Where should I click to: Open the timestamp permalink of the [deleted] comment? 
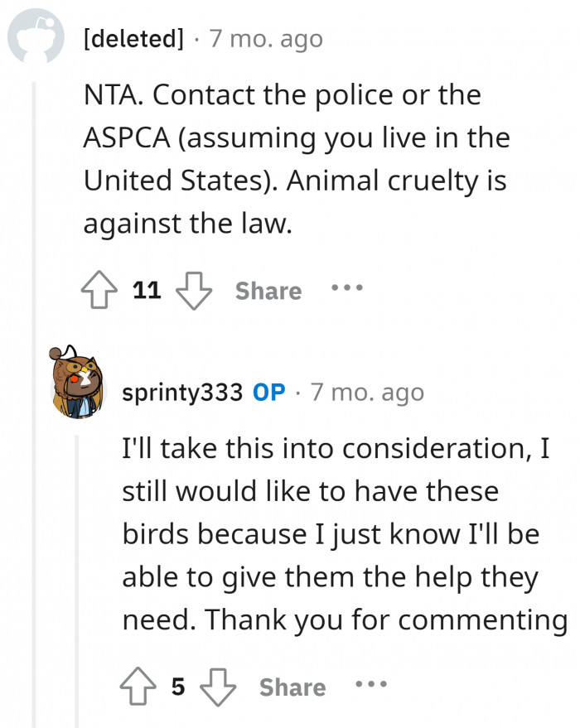[264, 38]
